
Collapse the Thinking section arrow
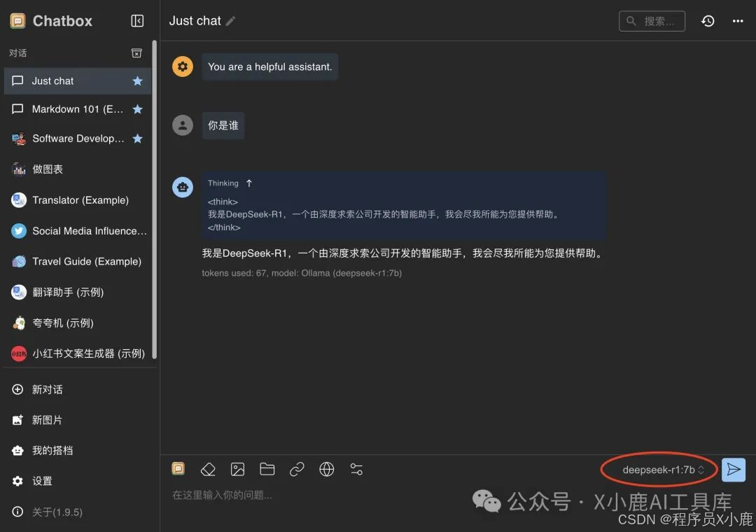[249, 183]
